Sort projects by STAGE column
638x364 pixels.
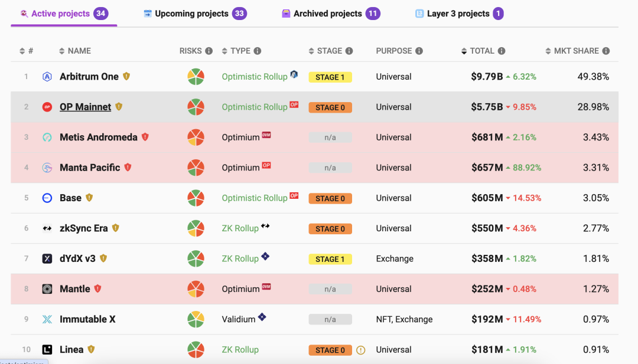(329, 51)
